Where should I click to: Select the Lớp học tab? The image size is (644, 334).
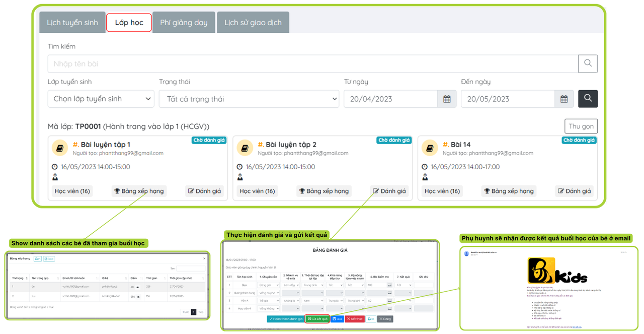click(x=129, y=23)
